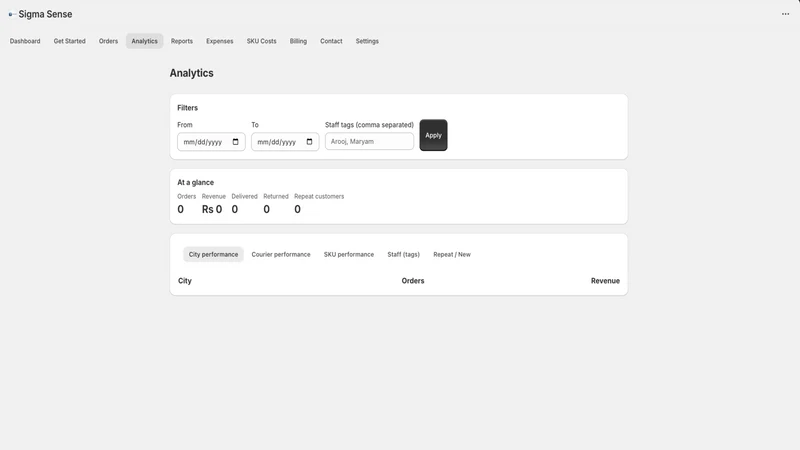The height and width of the screenshot is (450, 800).
Task: Go to the Dashboard tab
Action: click(x=25, y=41)
